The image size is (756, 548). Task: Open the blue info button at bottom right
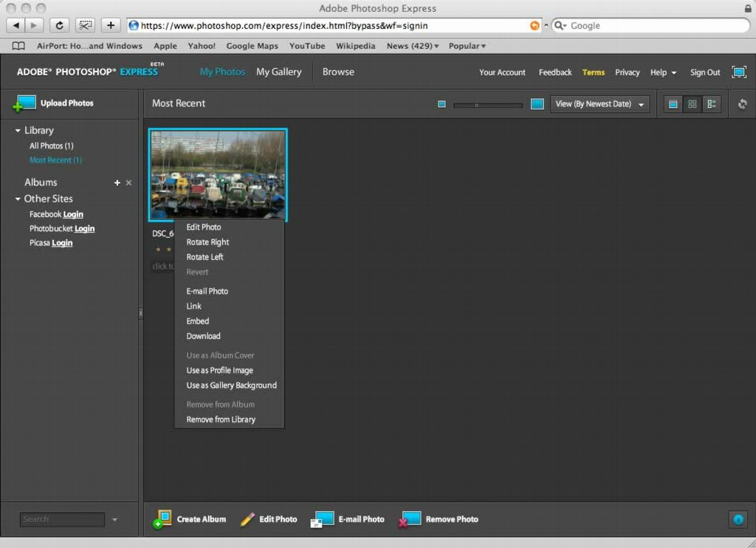[x=738, y=519]
